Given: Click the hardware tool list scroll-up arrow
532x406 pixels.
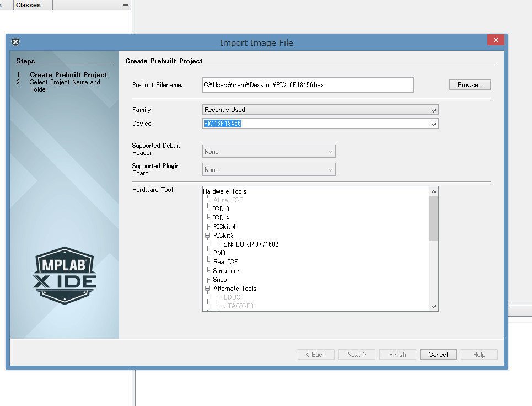Looking at the screenshot, I should pos(433,191).
